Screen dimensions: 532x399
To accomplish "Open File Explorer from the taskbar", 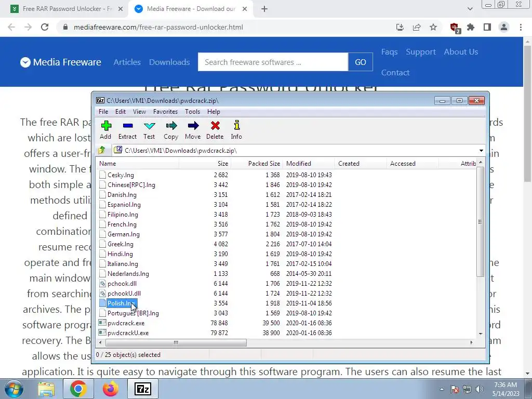I will tap(46, 389).
